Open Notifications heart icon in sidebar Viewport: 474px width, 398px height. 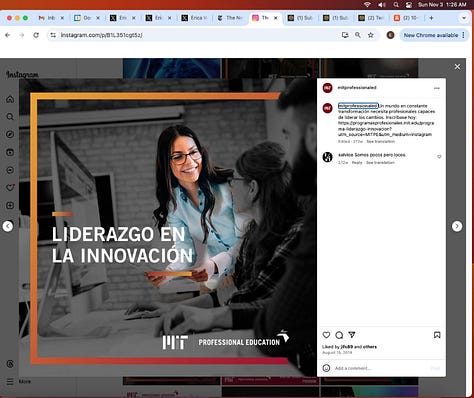[10, 188]
